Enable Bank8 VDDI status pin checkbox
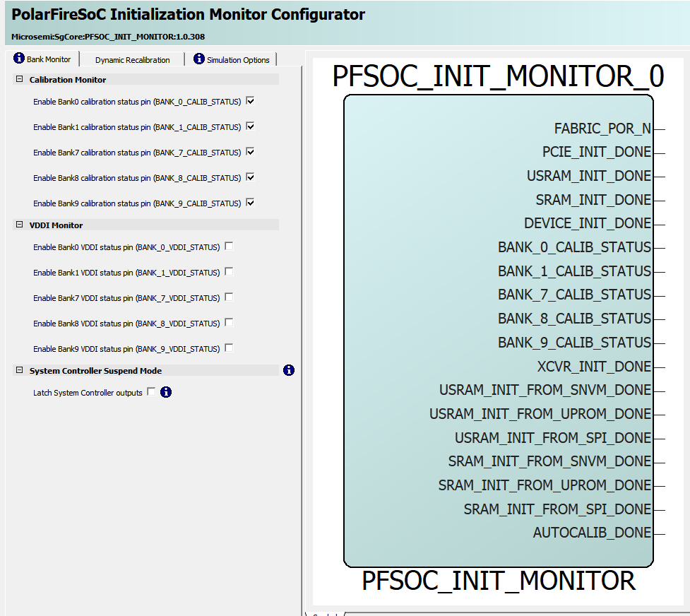Screen dimensions: 690x616 pos(229,323)
